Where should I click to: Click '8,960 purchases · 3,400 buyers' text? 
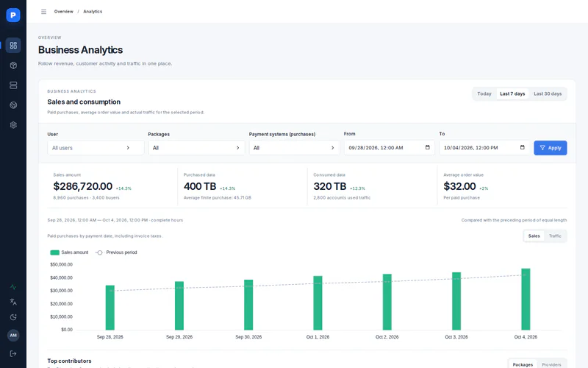pos(86,198)
